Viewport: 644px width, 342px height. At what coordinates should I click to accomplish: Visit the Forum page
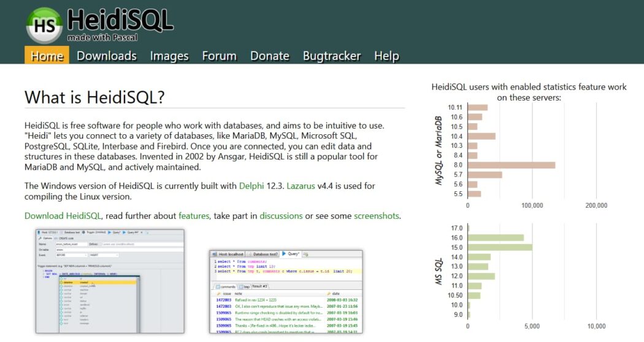(x=220, y=55)
